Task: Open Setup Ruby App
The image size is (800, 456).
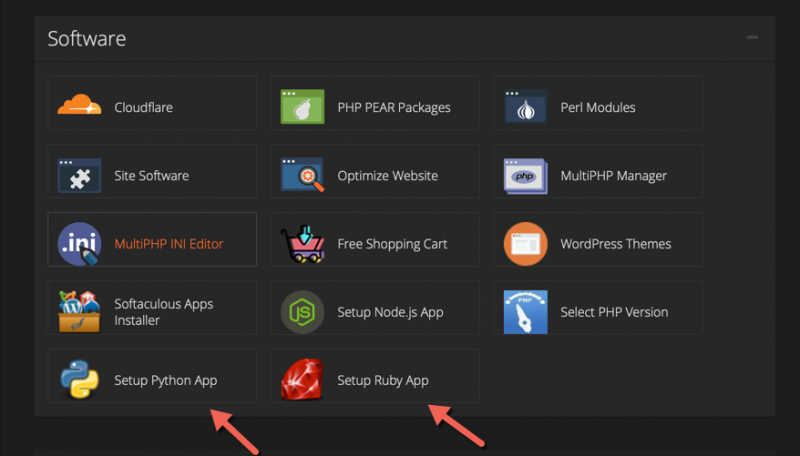Action: coord(383,381)
